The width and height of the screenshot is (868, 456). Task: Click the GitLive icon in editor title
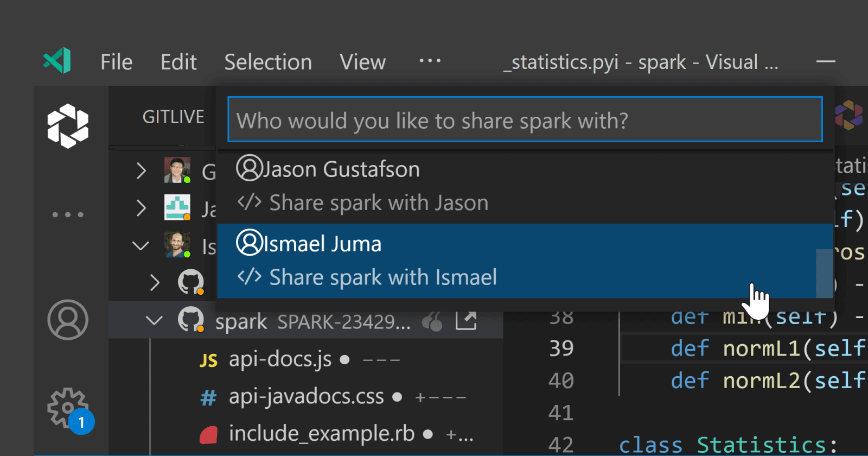tap(848, 115)
